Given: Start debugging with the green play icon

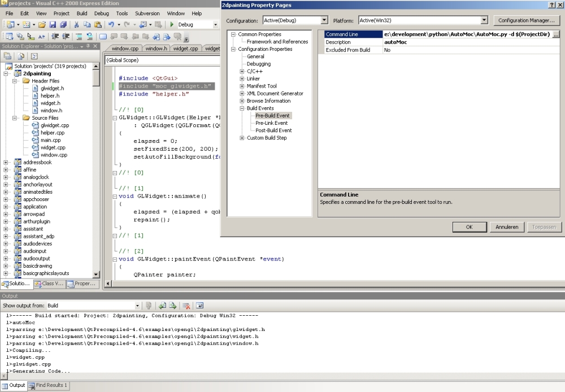Looking at the screenshot, I should point(172,25).
